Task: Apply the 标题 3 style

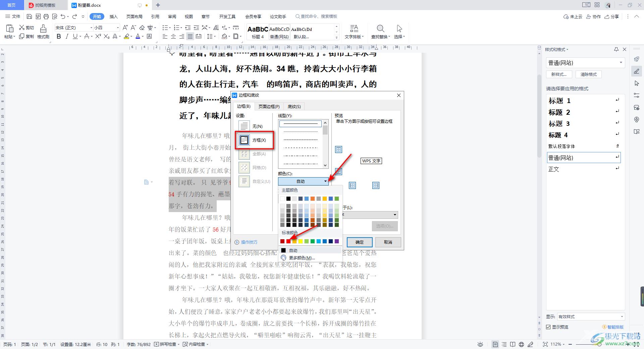Action: pos(584,123)
